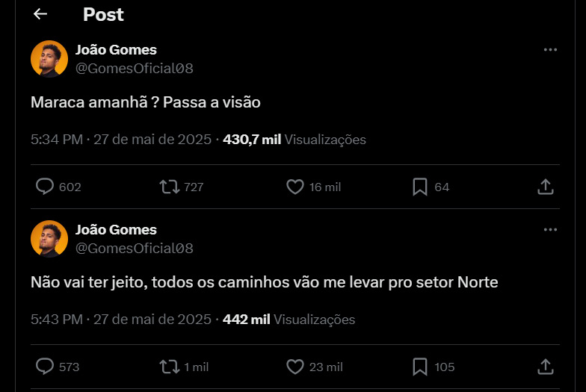Go back using the arrow beside Post
This screenshot has height=392, width=586.
[x=40, y=14]
